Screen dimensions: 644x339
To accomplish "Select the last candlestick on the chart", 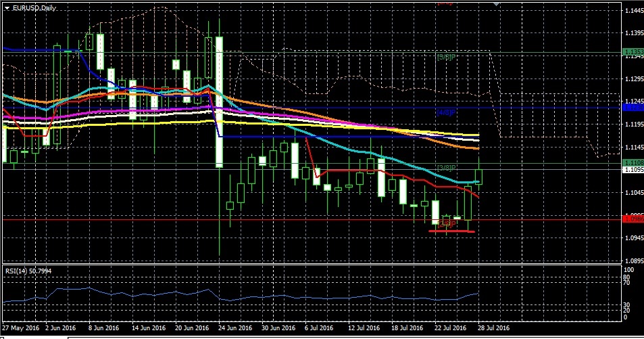I will click(478, 176).
